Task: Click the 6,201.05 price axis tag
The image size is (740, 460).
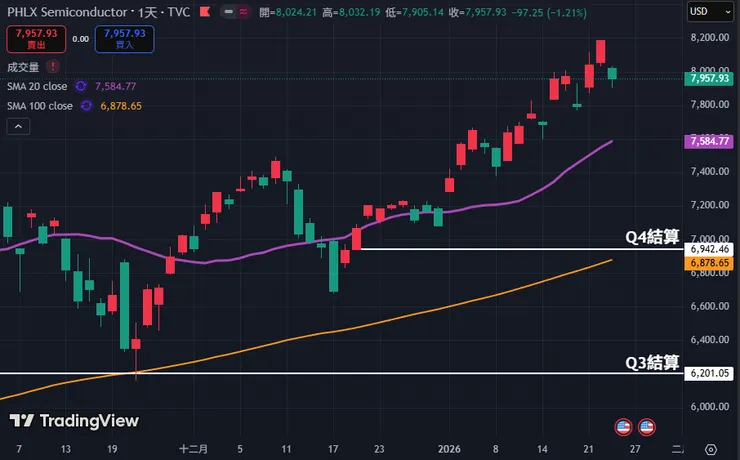Action: pyautogui.click(x=709, y=373)
